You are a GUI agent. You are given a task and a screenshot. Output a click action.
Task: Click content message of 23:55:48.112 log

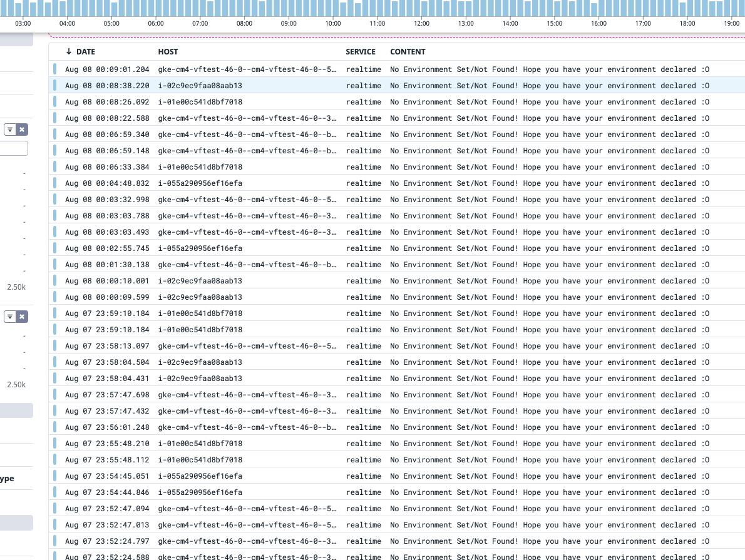[x=550, y=460]
